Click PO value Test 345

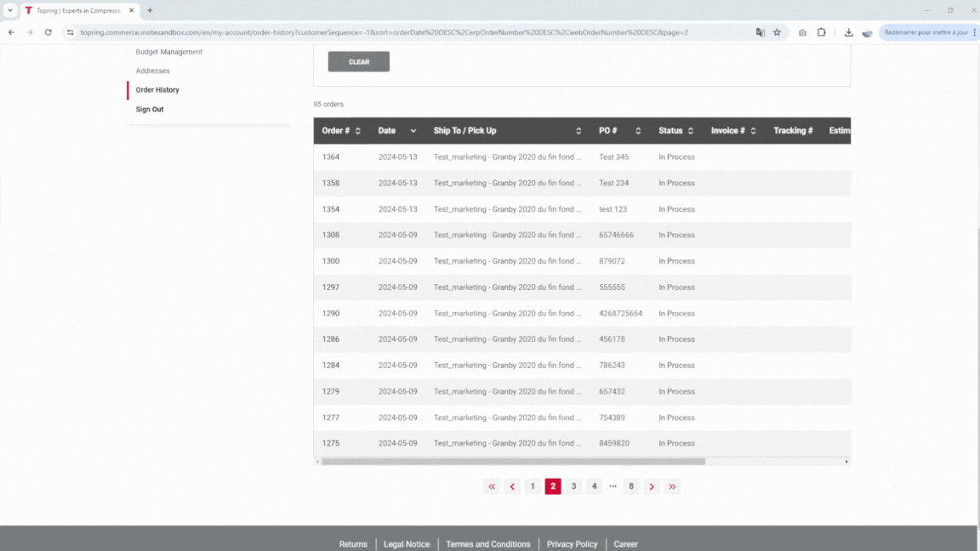[613, 156]
